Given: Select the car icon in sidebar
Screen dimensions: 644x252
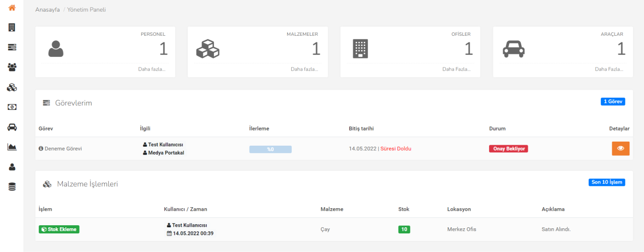Looking at the screenshot, I should (12, 127).
